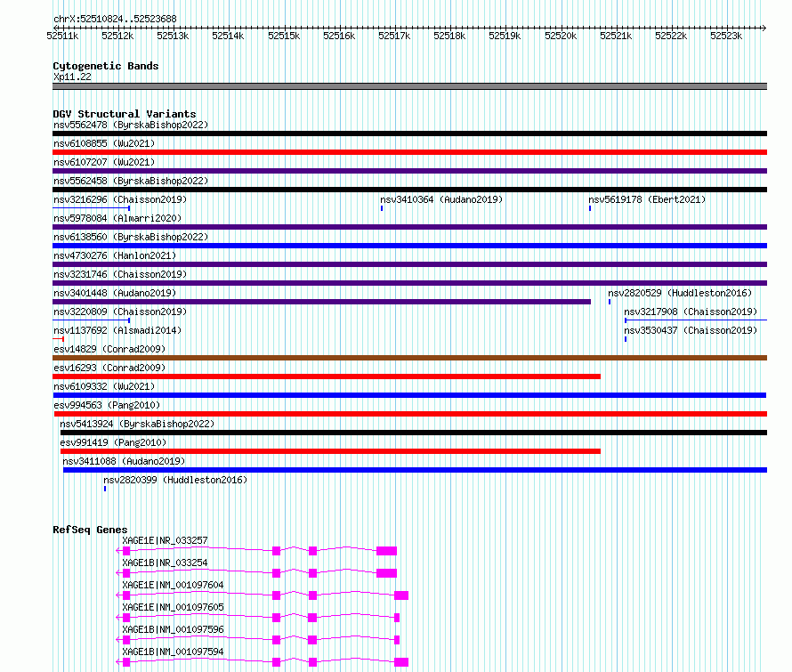Viewport: 792px width, 672px height.
Task: Open the nsv3410364 (Audano2019) variant label
Action: pyautogui.click(x=441, y=199)
